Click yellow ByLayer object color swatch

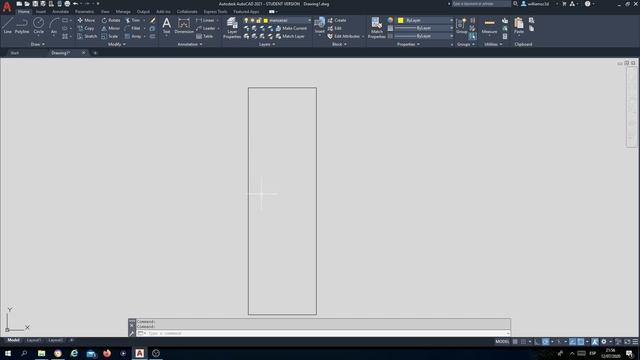pyautogui.click(x=400, y=20)
